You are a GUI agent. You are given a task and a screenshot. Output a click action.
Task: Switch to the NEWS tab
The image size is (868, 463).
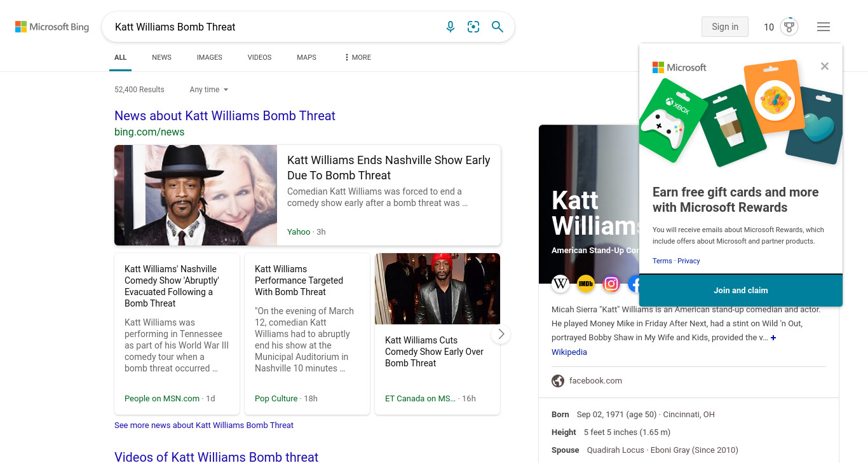coord(161,57)
